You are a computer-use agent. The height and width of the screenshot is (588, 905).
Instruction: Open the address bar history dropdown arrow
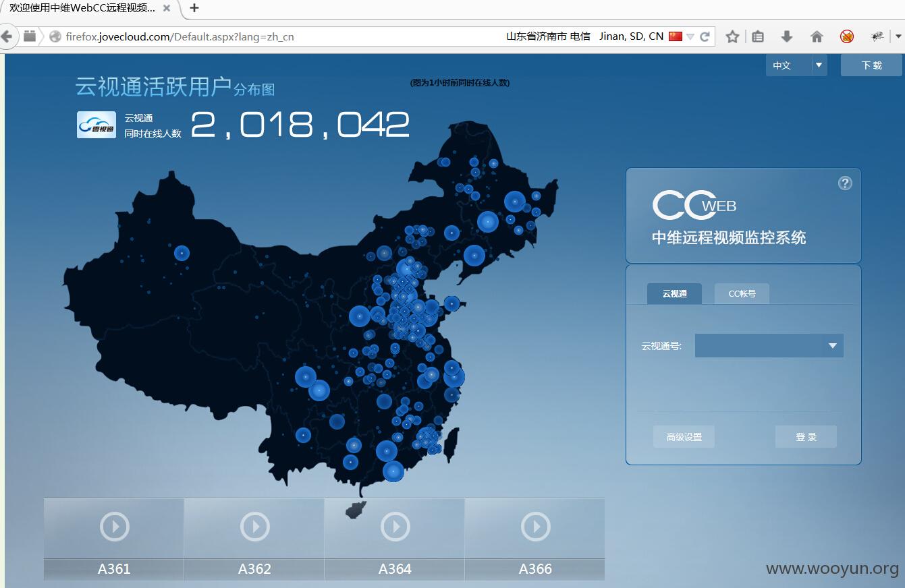pyautogui.click(x=690, y=37)
